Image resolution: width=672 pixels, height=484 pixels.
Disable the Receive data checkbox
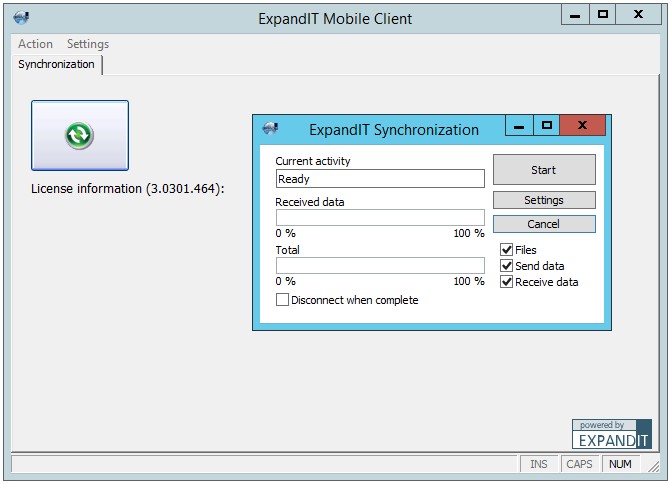pos(507,282)
